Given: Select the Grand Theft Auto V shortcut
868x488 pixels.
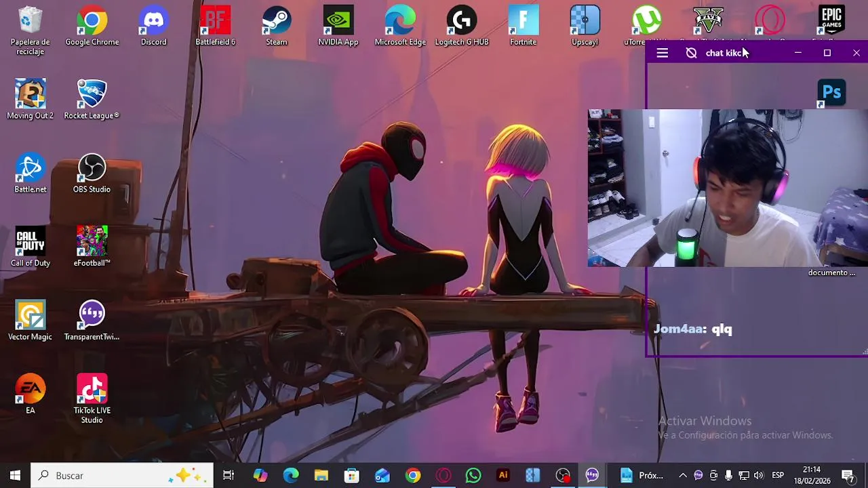Looking at the screenshot, I should click(x=708, y=22).
